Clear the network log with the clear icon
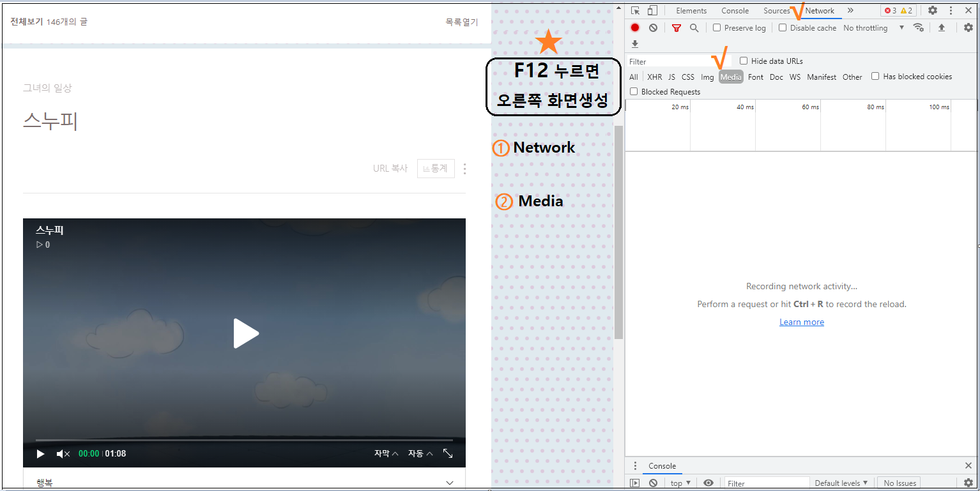Screen dimensions: 980x491 (653, 27)
